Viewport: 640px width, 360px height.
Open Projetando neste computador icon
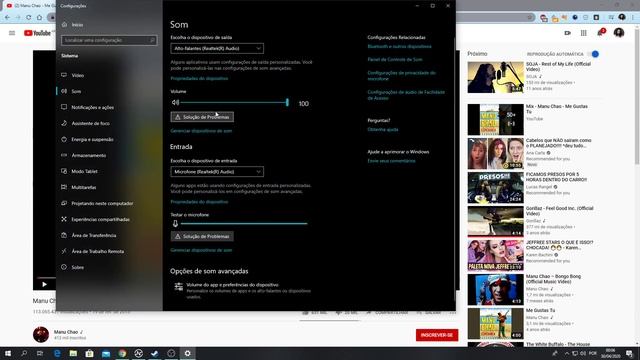tap(64, 203)
